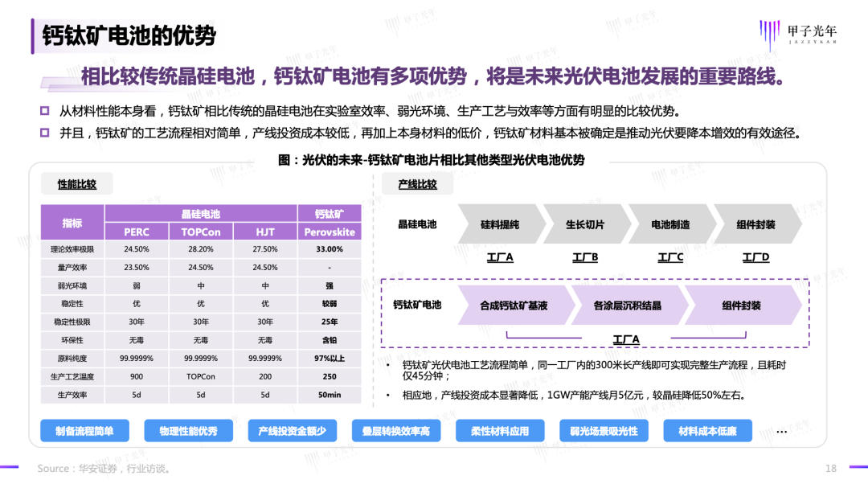Screen dimensions: 868x488
Task: Click the 产线投资金额少 tag
Action: click(x=292, y=431)
